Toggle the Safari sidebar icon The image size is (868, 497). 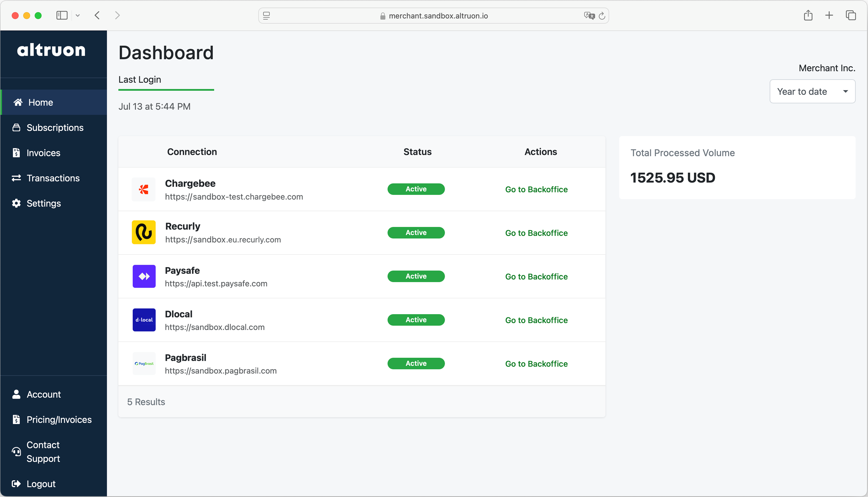coord(62,15)
